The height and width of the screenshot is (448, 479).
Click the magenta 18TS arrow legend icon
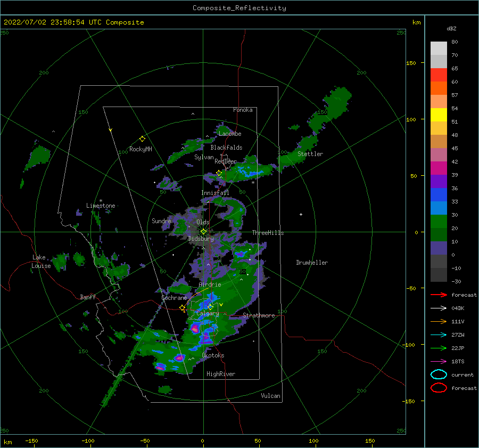pos(439,362)
